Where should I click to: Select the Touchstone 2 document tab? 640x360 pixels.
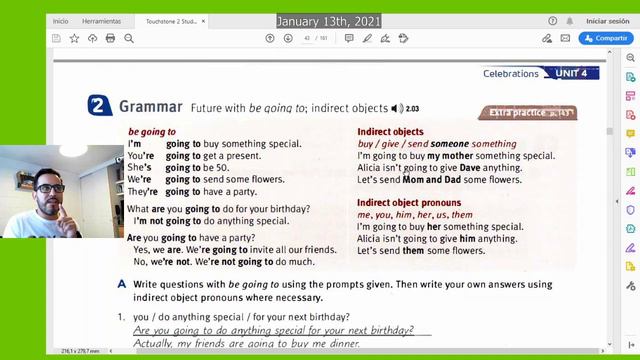coord(171,21)
